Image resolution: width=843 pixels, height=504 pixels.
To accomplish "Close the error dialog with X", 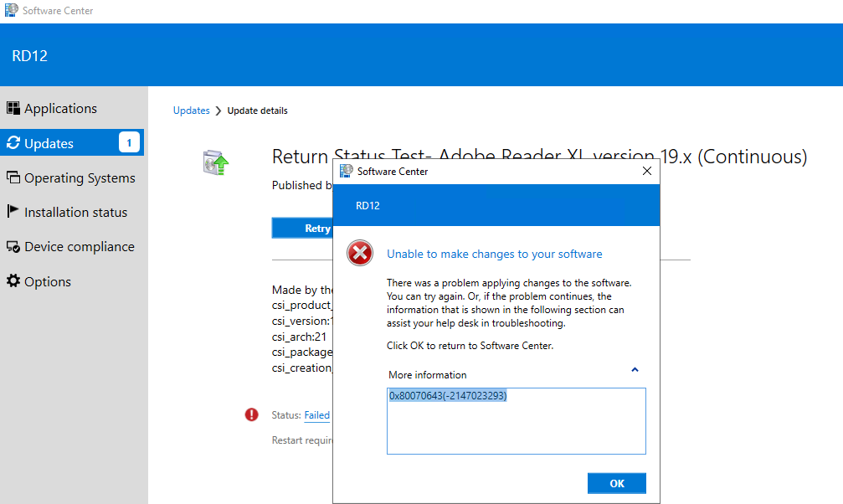I will (646, 171).
